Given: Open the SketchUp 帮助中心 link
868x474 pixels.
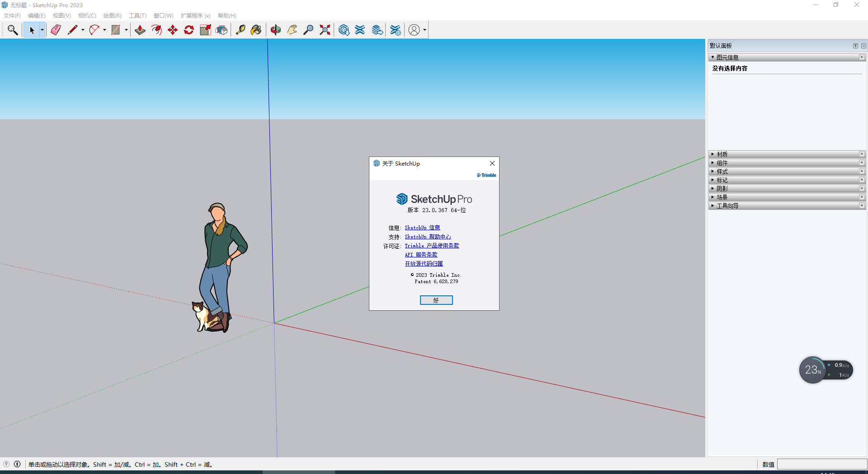Looking at the screenshot, I should 428,237.
